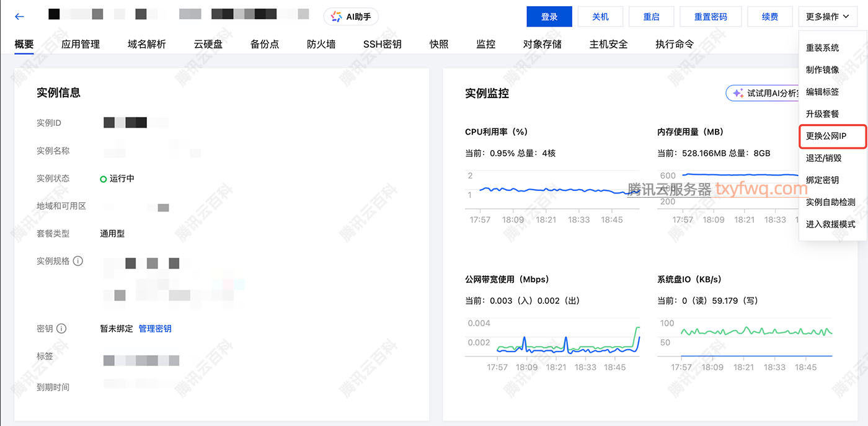Open the 监控 tab
868x426 pixels.
click(x=485, y=44)
